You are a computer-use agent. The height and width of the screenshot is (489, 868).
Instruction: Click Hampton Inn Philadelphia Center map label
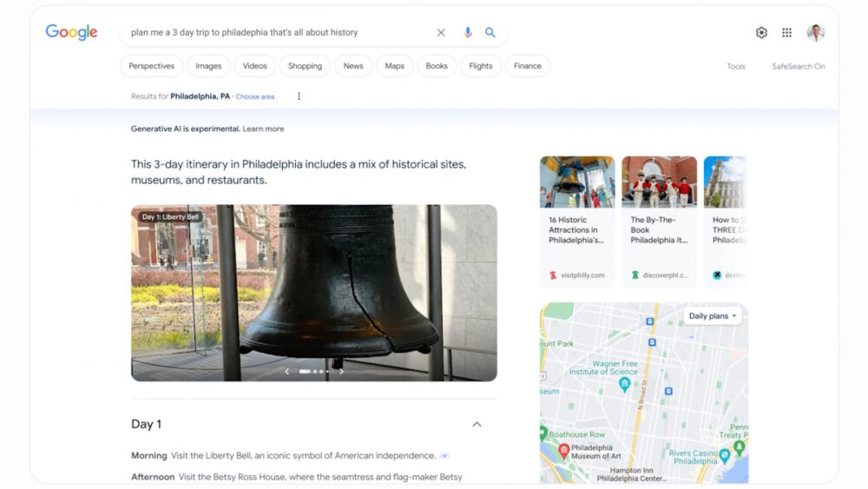tap(632, 474)
